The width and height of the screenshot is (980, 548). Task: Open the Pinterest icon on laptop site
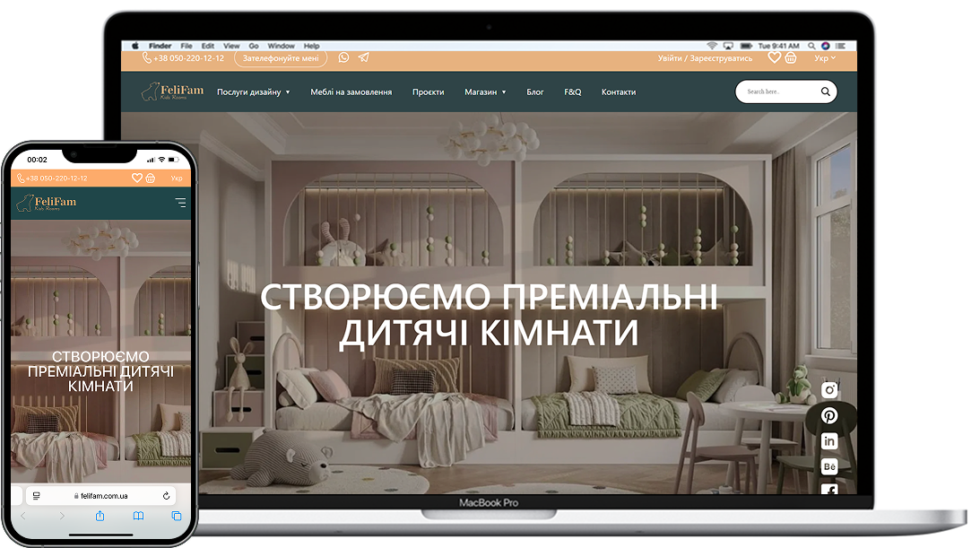[829, 415]
